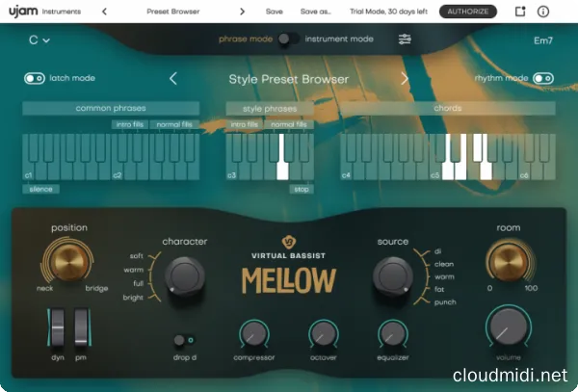Click the compressor knob
Image resolution: width=578 pixels, height=392 pixels.
[252, 334]
